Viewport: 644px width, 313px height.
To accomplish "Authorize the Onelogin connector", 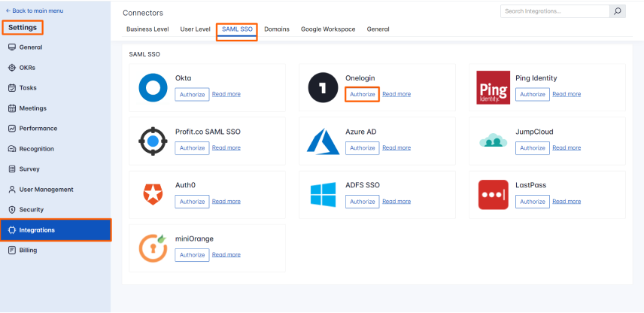I will pyautogui.click(x=363, y=95).
